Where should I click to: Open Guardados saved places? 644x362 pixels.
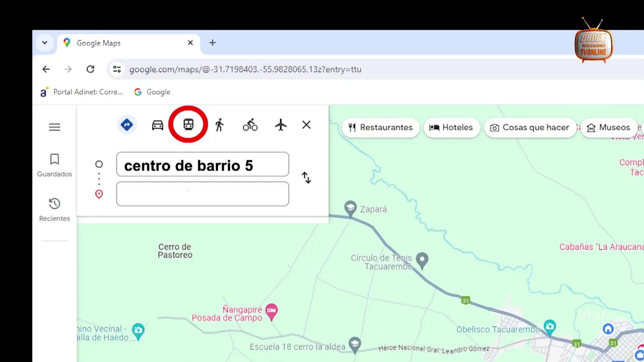54,165
